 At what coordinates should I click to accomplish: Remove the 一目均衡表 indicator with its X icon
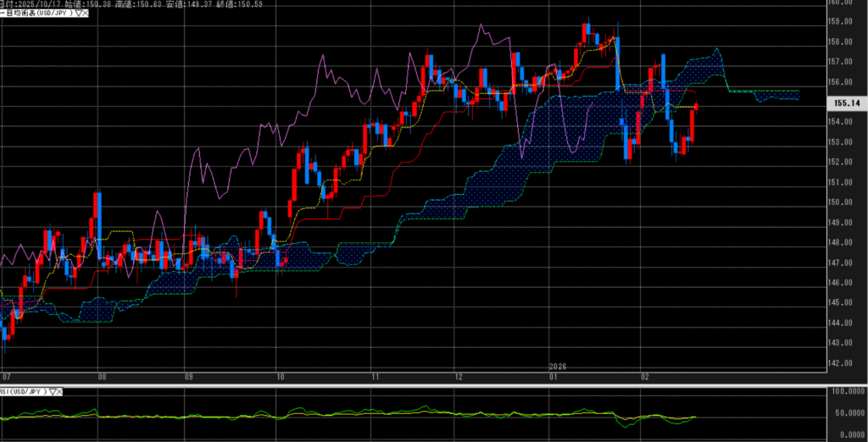tap(86, 14)
